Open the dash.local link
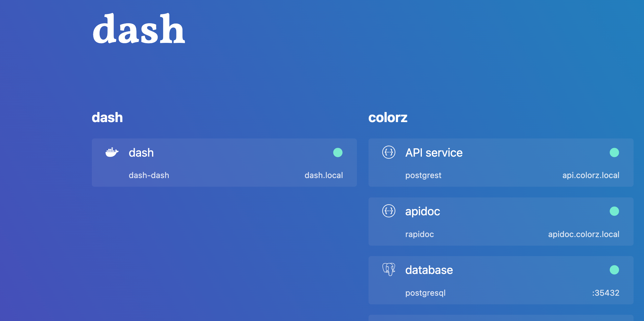The image size is (644, 321). pyautogui.click(x=324, y=175)
